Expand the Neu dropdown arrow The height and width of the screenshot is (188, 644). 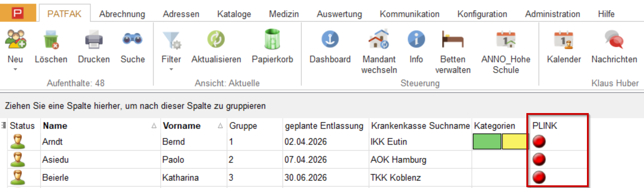click(x=15, y=70)
